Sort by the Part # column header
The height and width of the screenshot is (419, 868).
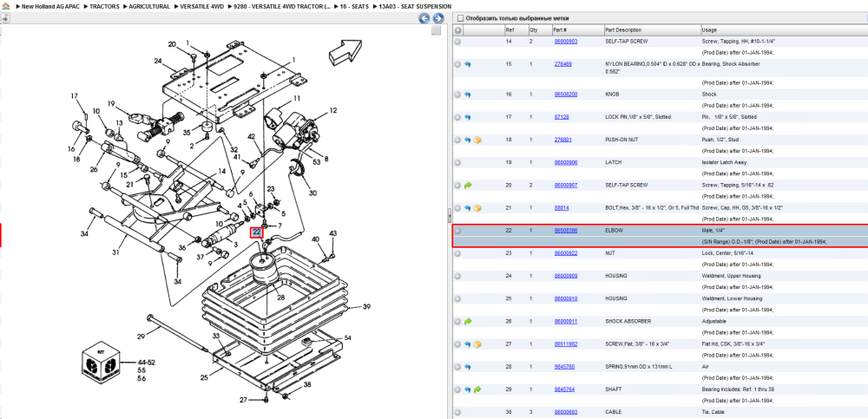point(577,29)
